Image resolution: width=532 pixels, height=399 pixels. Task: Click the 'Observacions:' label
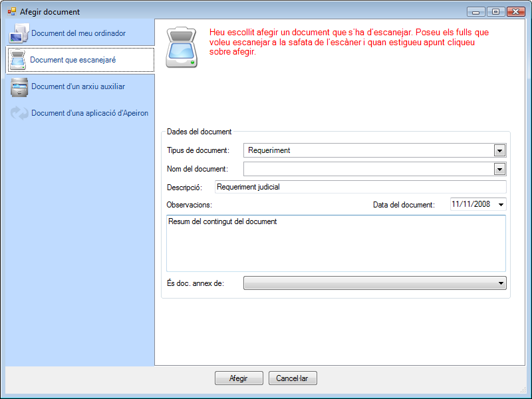190,205
